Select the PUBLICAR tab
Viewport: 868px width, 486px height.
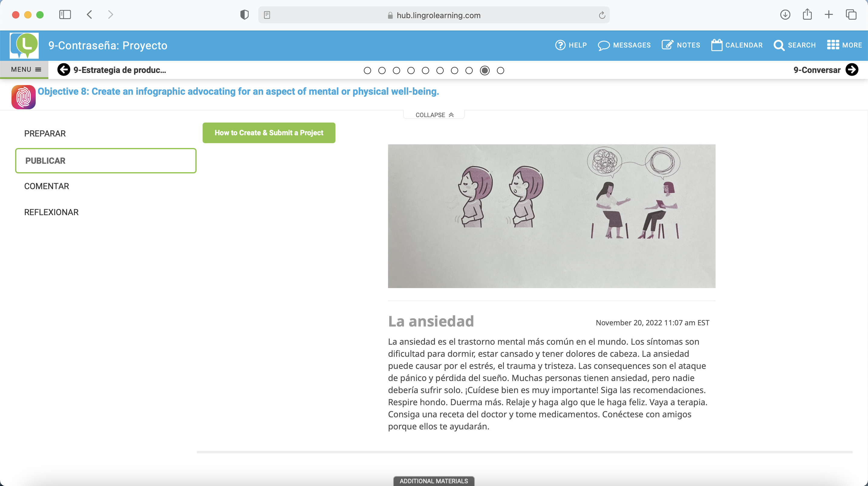pyautogui.click(x=106, y=161)
